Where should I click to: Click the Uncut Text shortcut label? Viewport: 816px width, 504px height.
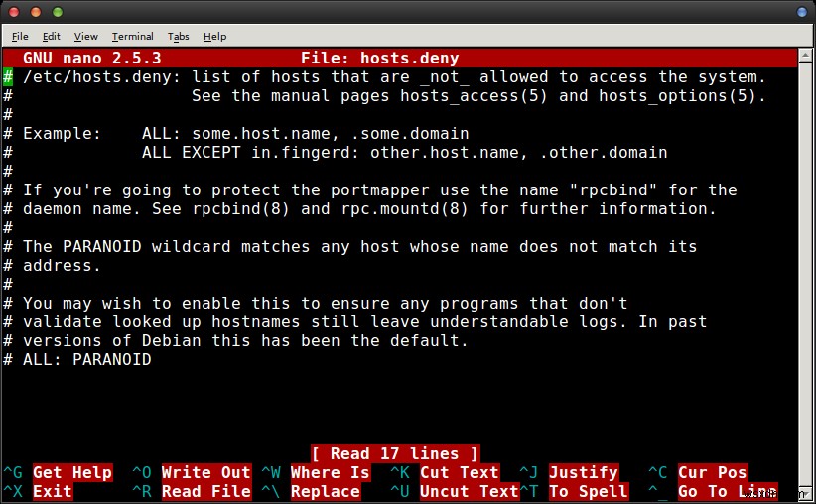coord(469,491)
